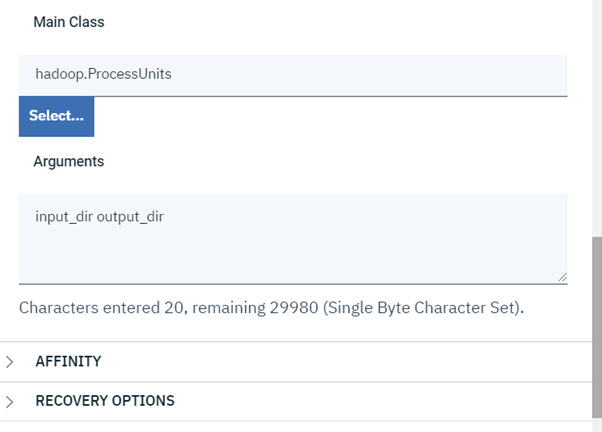The height and width of the screenshot is (432, 602).
Task: Grab the Arguments box resize handle
Action: 562,278
